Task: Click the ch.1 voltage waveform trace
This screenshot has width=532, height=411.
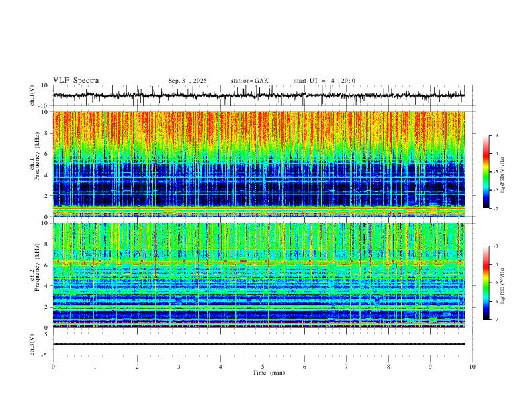Action: pos(259,95)
